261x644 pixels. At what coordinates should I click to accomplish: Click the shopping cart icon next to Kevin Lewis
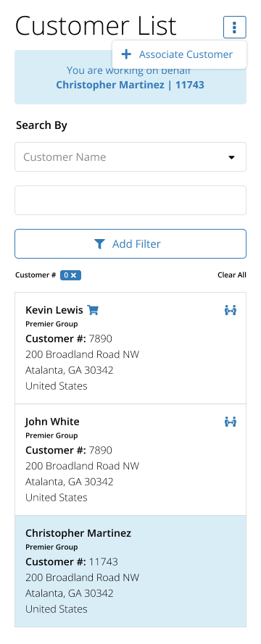[94, 310]
